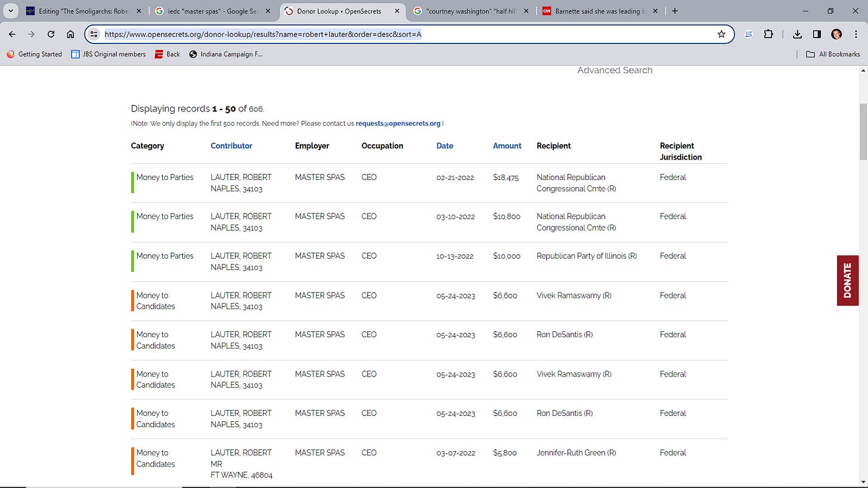Sort results by Amount column

[x=507, y=146]
